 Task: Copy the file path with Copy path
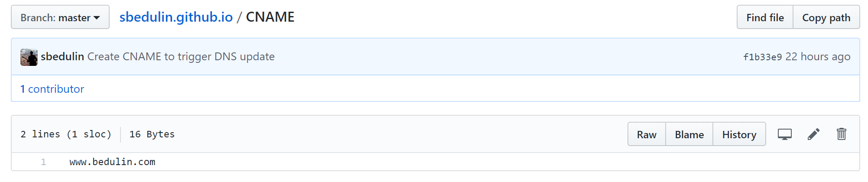pos(826,17)
